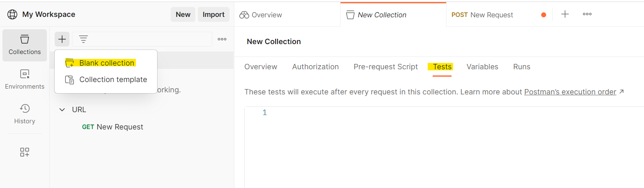Open the tab bar three-dot options menu
644x188 pixels.
point(587,14)
